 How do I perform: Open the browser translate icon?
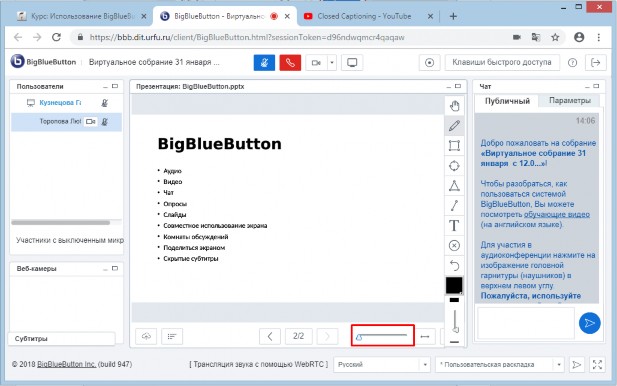pos(536,37)
